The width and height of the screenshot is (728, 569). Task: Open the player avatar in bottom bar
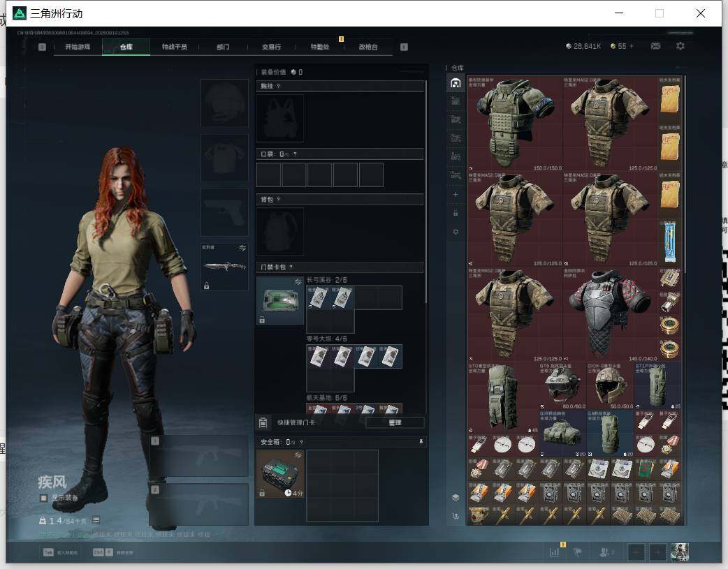(x=680, y=552)
